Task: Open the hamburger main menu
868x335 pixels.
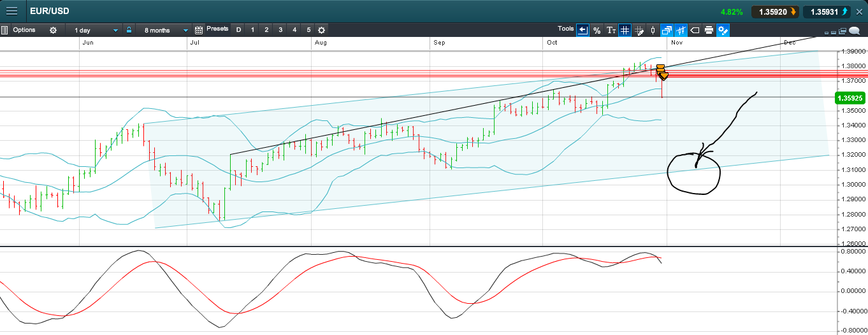Action: point(12,11)
